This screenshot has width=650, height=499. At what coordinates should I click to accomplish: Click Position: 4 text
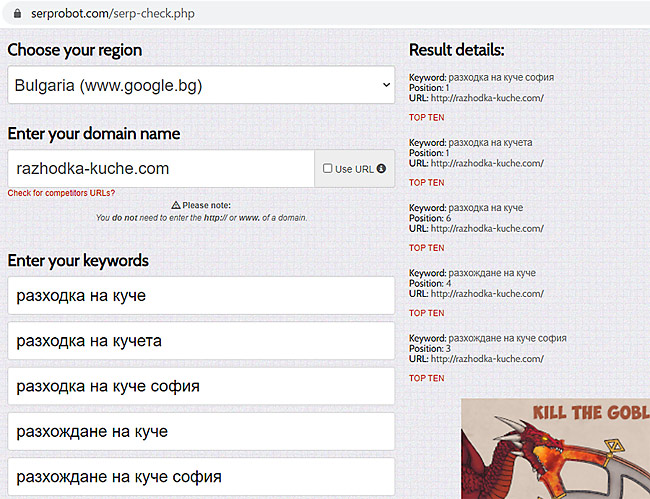tap(430, 283)
